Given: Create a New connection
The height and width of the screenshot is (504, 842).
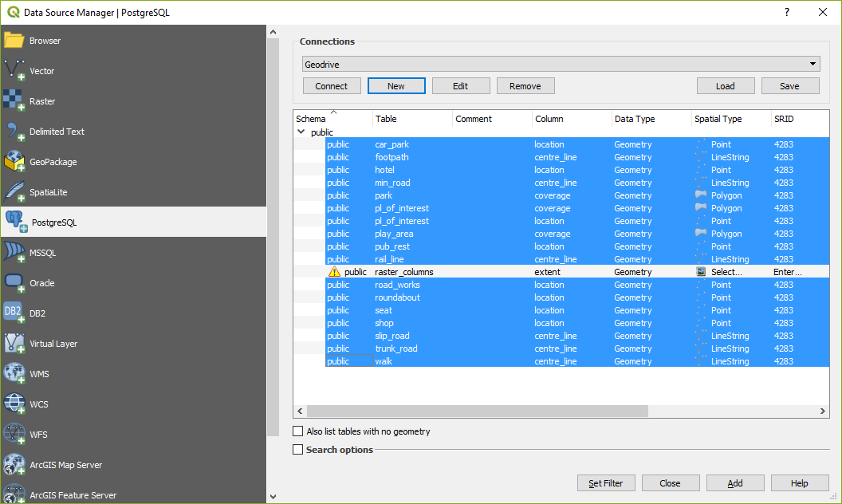Looking at the screenshot, I should [396, 86].
